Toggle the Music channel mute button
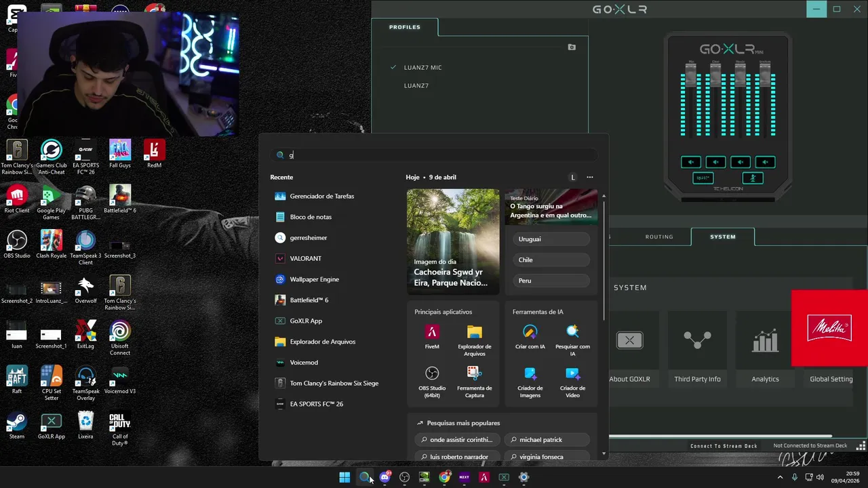 click(741, 162)
